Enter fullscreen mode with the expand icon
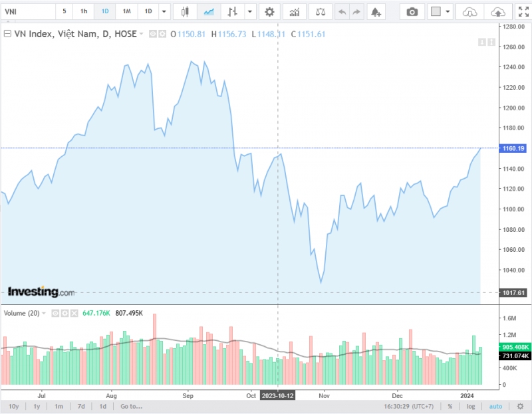The width and height of the screenshot is (532, 414). pyautogui.click(x=522, y=12)
